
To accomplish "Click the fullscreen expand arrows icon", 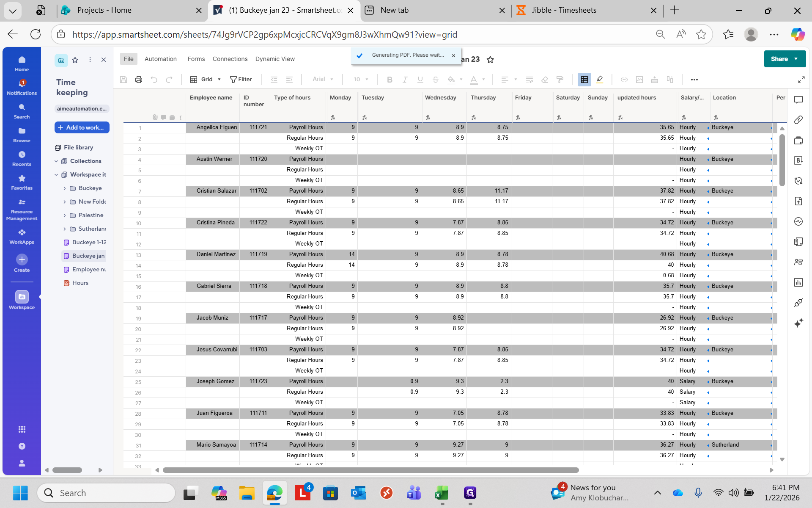I will click(801, 80).
